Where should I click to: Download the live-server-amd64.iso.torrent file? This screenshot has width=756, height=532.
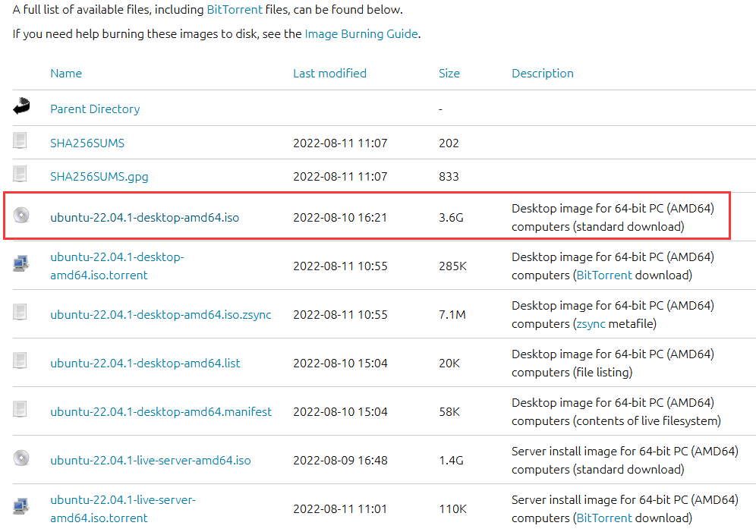pyautogui.click(x=123, y=509)
